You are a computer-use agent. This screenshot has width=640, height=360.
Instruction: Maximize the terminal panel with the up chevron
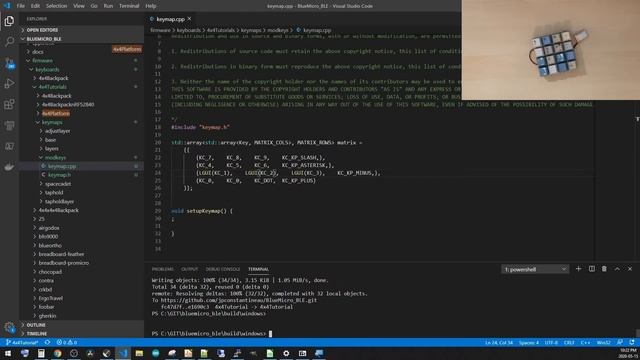tap(617, 269)
